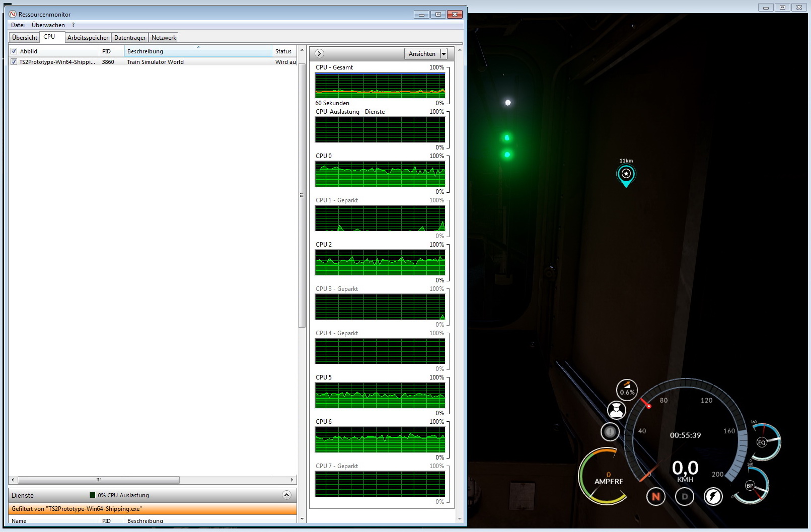Uncheck the TS2Prototype-Win64-Shipping process checkbox
811x532 pixels.
pos(14,62)
